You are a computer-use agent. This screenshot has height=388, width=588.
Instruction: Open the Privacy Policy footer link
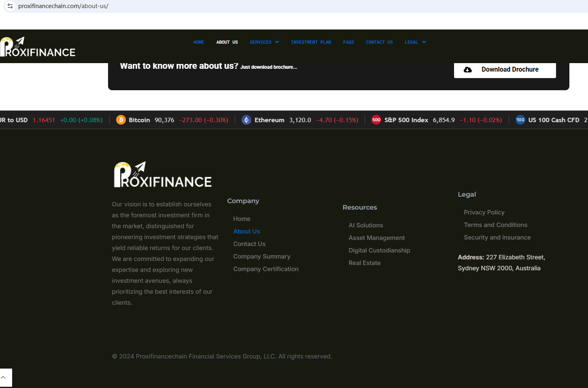[484, 212]
